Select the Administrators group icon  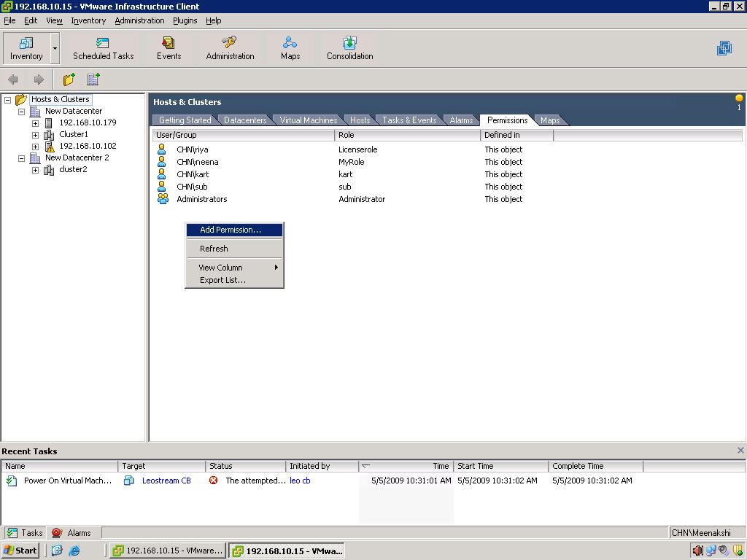tap(163, 199)
